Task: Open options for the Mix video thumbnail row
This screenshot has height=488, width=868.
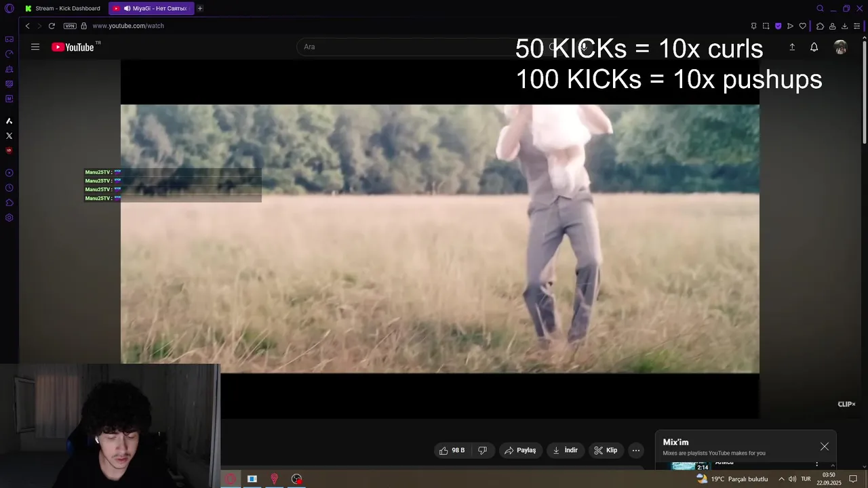Action: [816, 464]
